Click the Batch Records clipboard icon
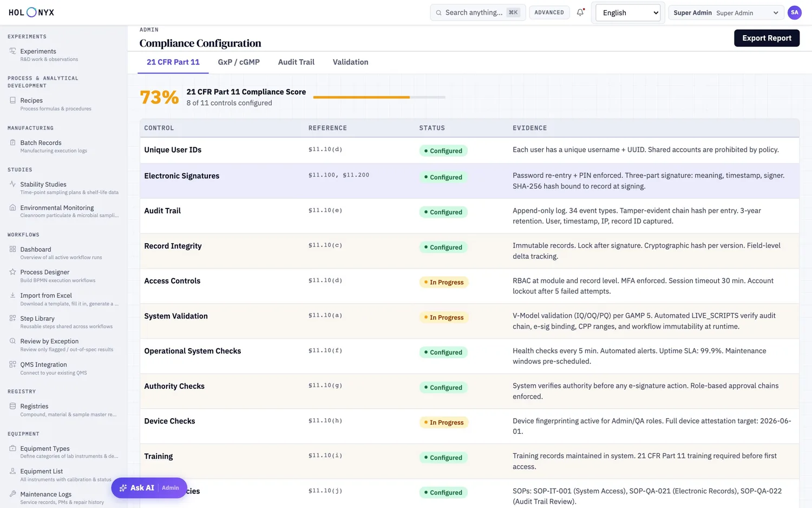This screenshot has height=508, width=812. tap(12, 142)
